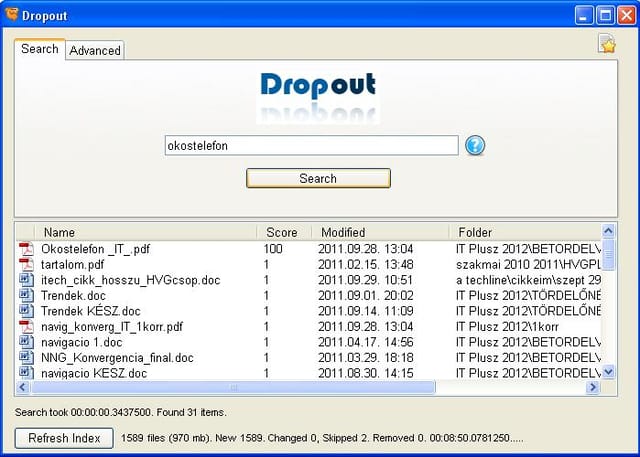
Task: Click modified date 2011.08.30. 14:15
Action: pos(366,373)
